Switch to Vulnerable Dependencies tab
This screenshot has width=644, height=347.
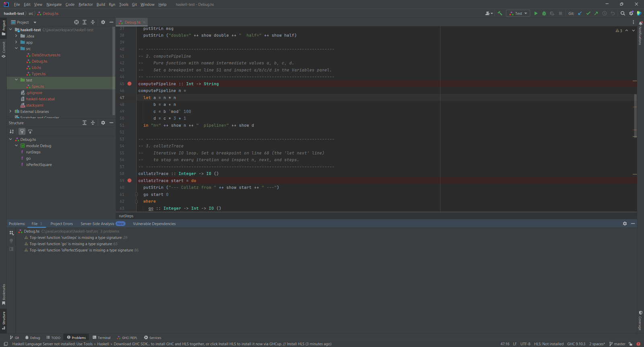[154, 224]
